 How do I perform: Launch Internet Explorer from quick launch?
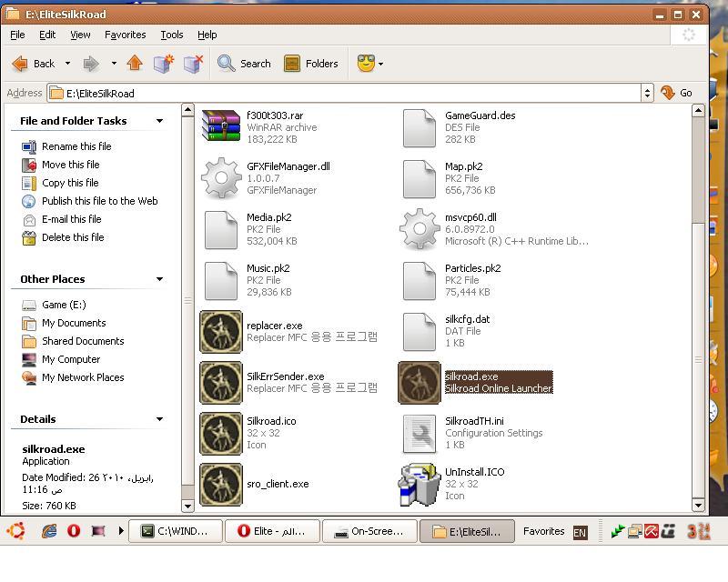point(49,531)
